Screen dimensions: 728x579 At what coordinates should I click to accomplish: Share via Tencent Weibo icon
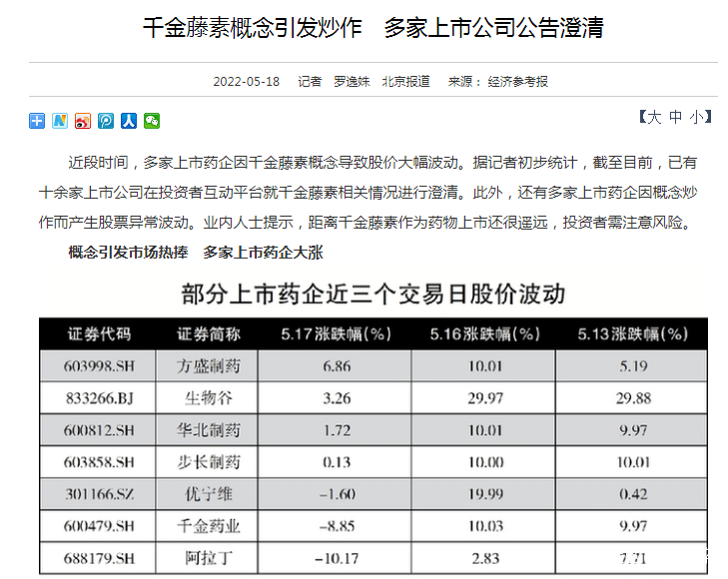[x=106, y=121]
